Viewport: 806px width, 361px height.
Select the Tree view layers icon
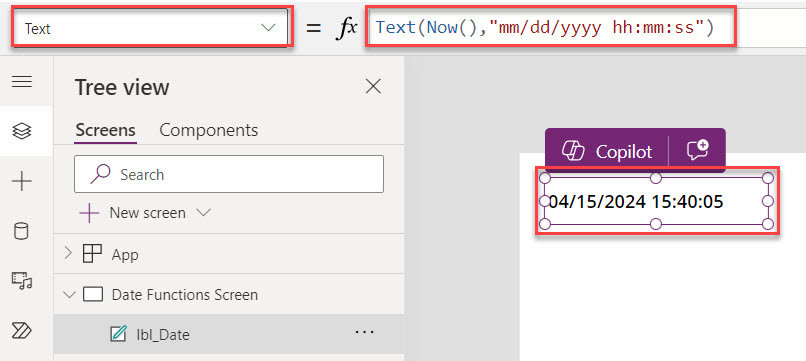click(22, 131)
